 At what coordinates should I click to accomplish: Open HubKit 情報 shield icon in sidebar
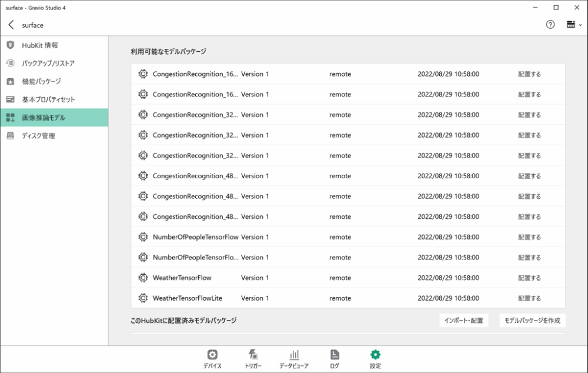click(x=11, y=45)
